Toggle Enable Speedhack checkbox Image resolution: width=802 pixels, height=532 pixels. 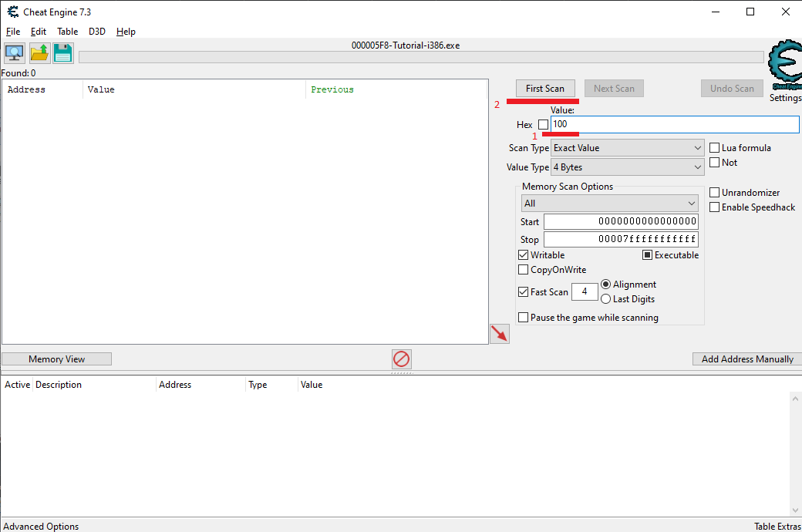pyautogui.click(x=715, y=207)
